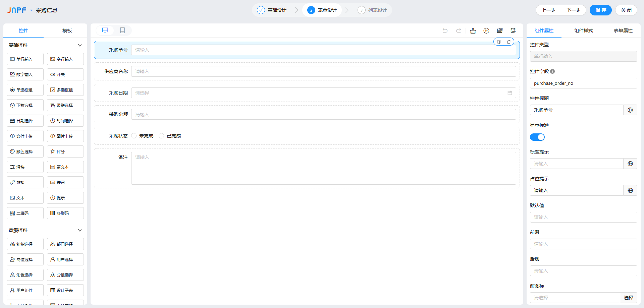Screen dimensions: 644x308
Task: Open translation globe for 控件标题
Action: coord(630,110)
